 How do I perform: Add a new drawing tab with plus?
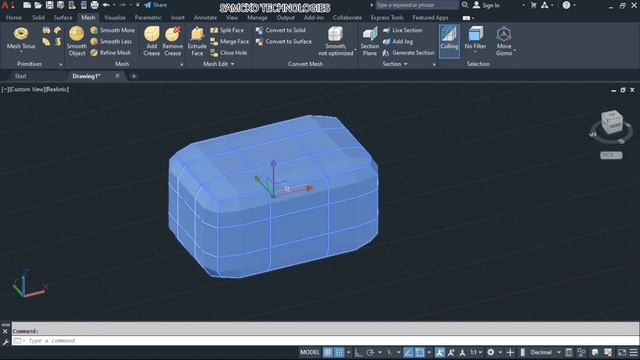[134, 76]
